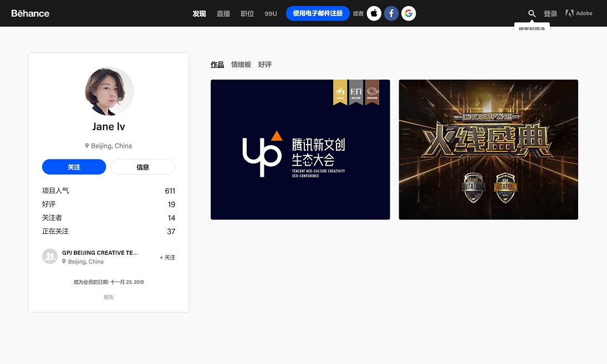Click the bronze award ribbon on Tencent project
Viewport: 607px width, 364px height.
click(373, 93)
